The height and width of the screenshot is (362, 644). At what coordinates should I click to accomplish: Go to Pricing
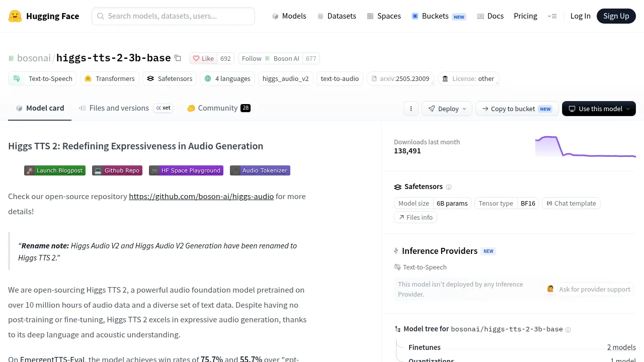click(525, 16)
